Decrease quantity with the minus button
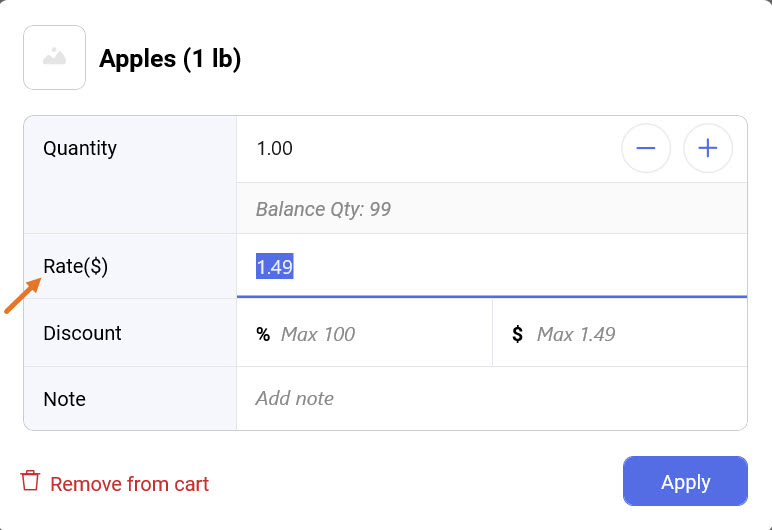 (646, 149)
